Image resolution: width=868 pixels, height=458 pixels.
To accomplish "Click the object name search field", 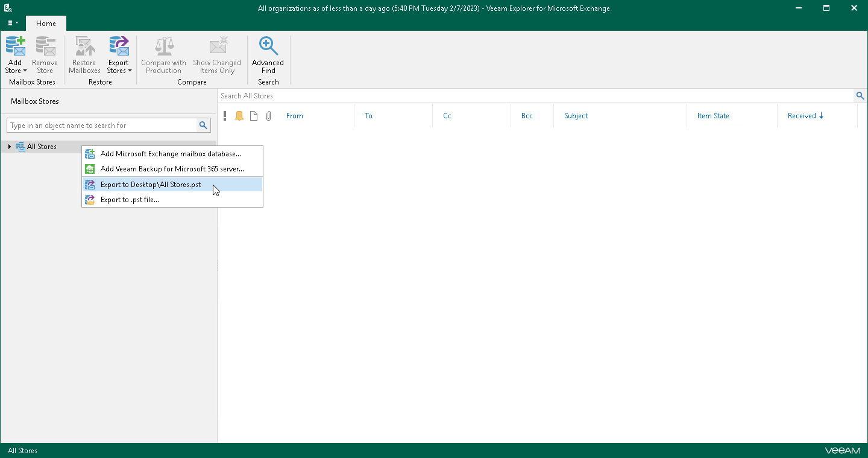I will tap(102, 125).
